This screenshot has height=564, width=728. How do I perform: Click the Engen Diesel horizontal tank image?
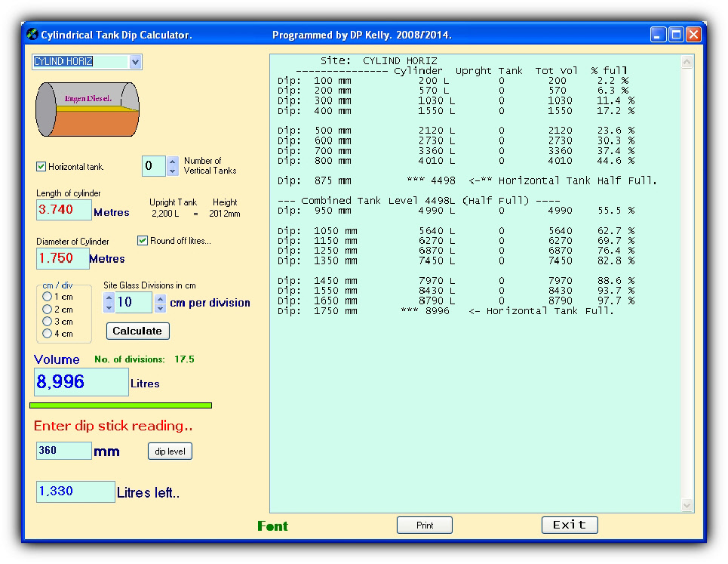pyautogui.click(x=87, y=108)
